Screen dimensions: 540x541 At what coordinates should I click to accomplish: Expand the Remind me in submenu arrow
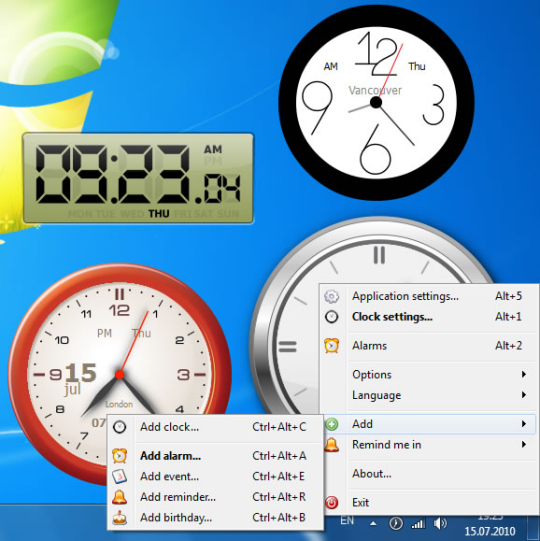(524, 444)
